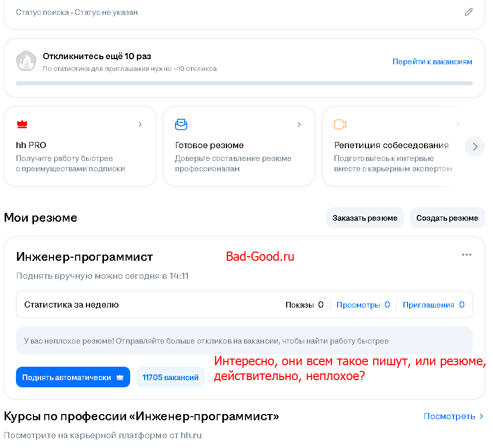This screenshot has width=493, height=448.
Task: Click the response progress bar
Action: coord(244,83)
